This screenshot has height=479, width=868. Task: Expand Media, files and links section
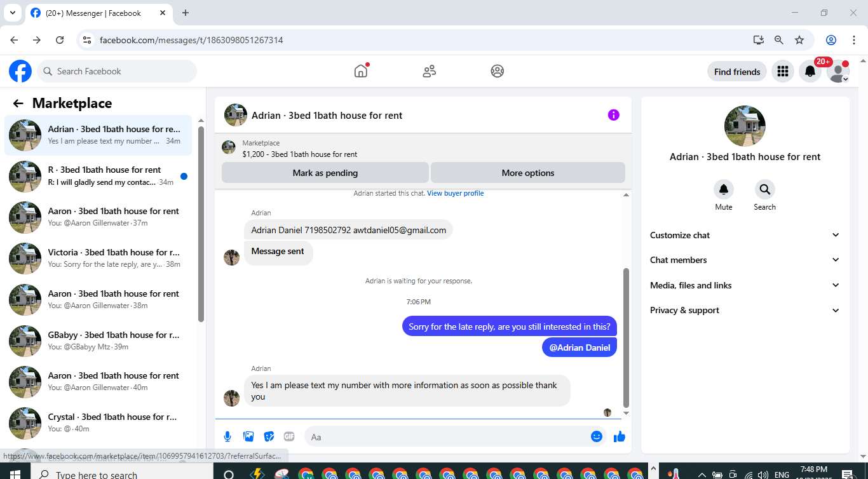coord(745,285)
